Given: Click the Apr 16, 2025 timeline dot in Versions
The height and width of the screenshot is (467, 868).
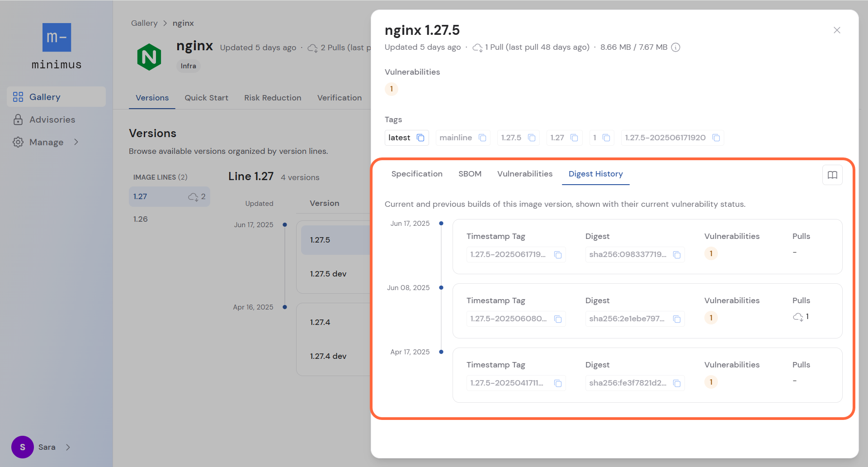Looking at the screenshot, I should click(285, 307).
